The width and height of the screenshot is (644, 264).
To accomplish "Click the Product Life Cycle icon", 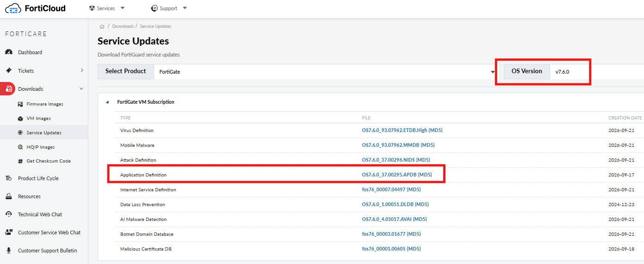I will point(8,178).
